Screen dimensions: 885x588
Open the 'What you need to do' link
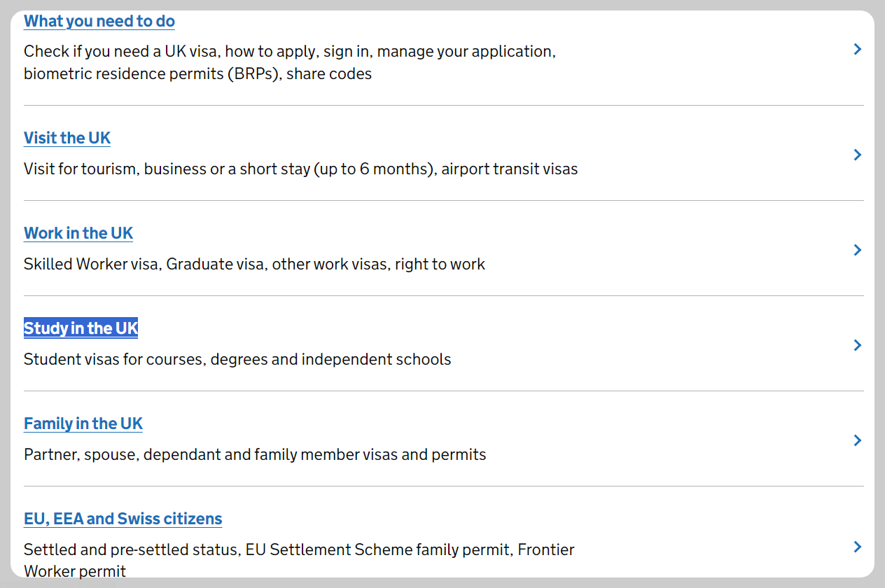click(x=99, y=21)
